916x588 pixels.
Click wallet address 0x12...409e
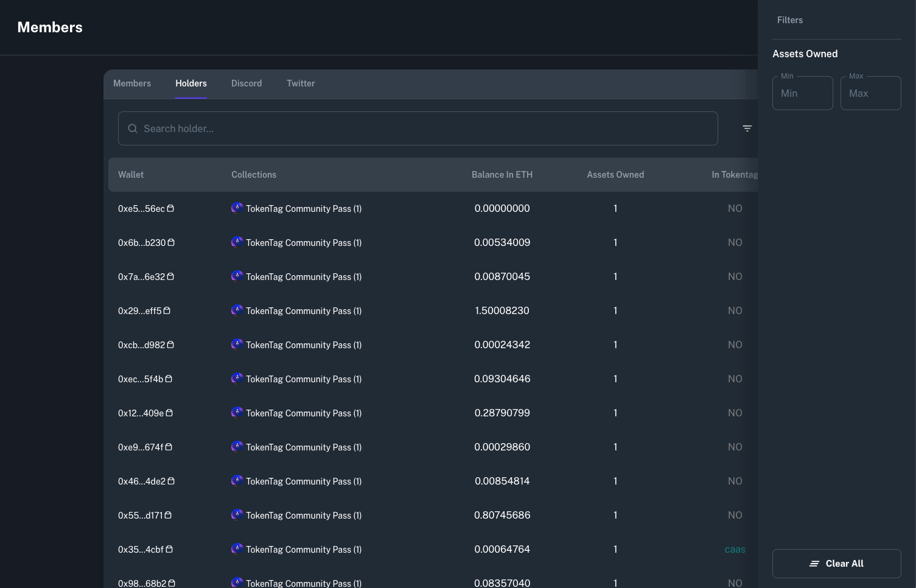141,413
